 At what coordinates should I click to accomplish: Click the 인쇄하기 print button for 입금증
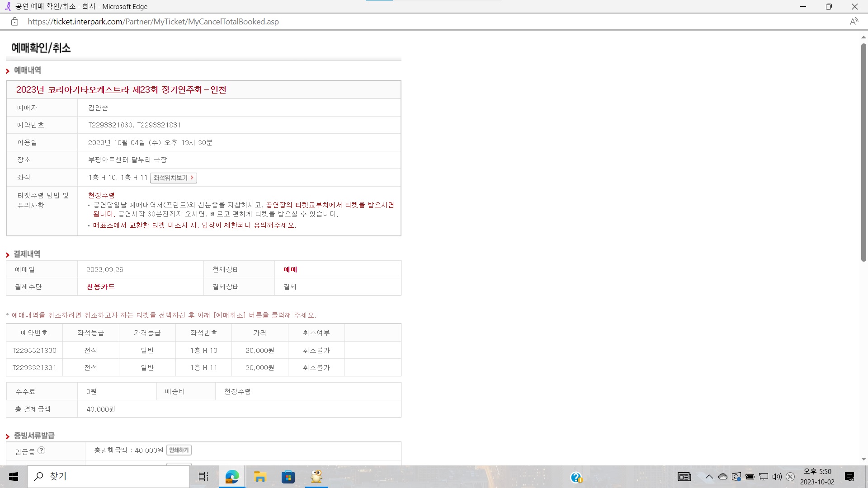point(179,450)
